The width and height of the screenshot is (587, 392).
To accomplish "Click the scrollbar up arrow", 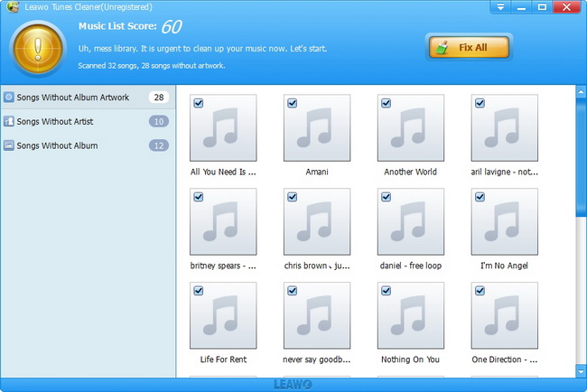I will coord(581,91).
